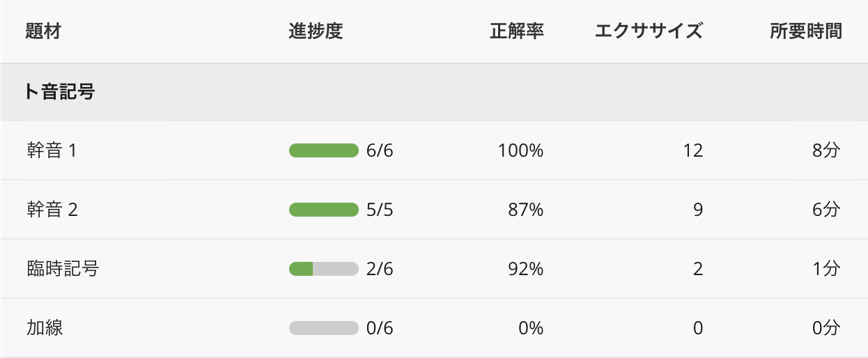Screen dimensions: 868x358
Task: Open the 幹音 2 topic
Action: tap(52, 210)
